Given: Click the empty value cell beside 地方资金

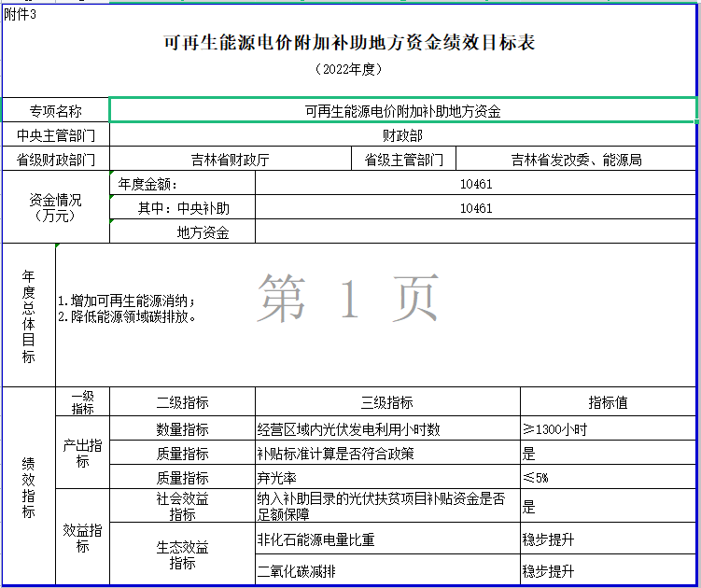Looking at the screenshot, I should (476, 232).
